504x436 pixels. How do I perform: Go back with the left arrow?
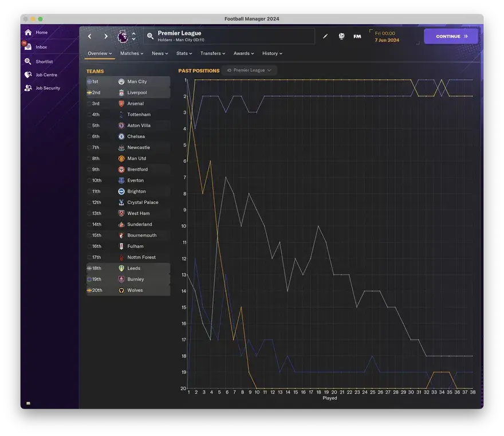[x=90, y=36]
